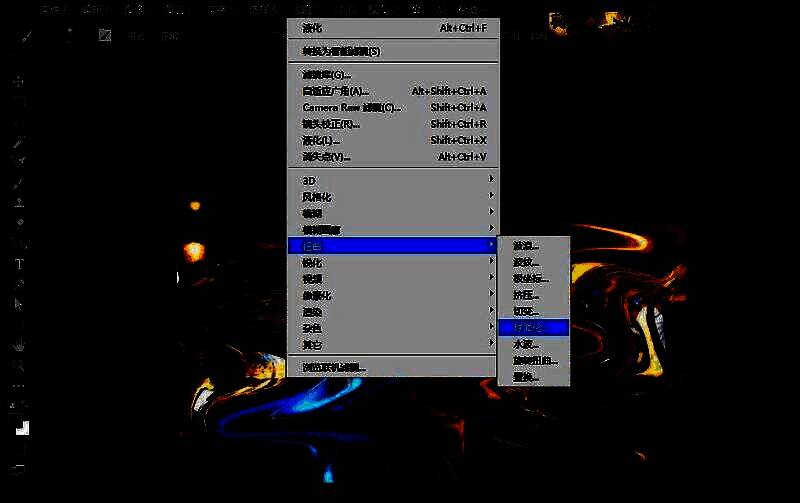Click the three-dot Edit Toolbar icon

pyautogui.click(x=19, y=386)
